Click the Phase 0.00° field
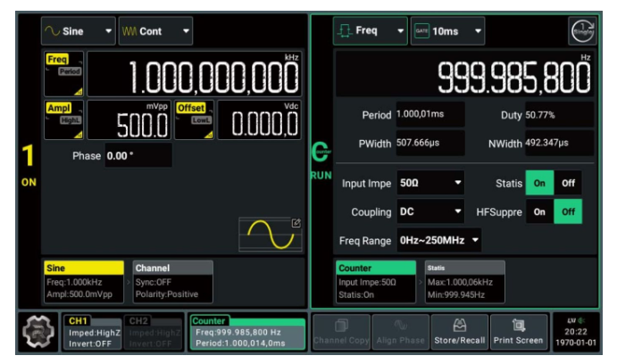This screenshot has height=364, width=617. (138, 155)
